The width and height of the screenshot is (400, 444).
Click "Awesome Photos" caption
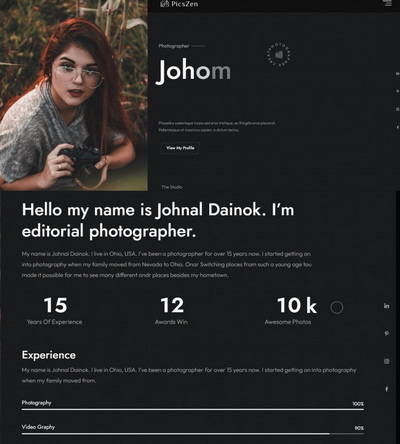tap(288, 322)
